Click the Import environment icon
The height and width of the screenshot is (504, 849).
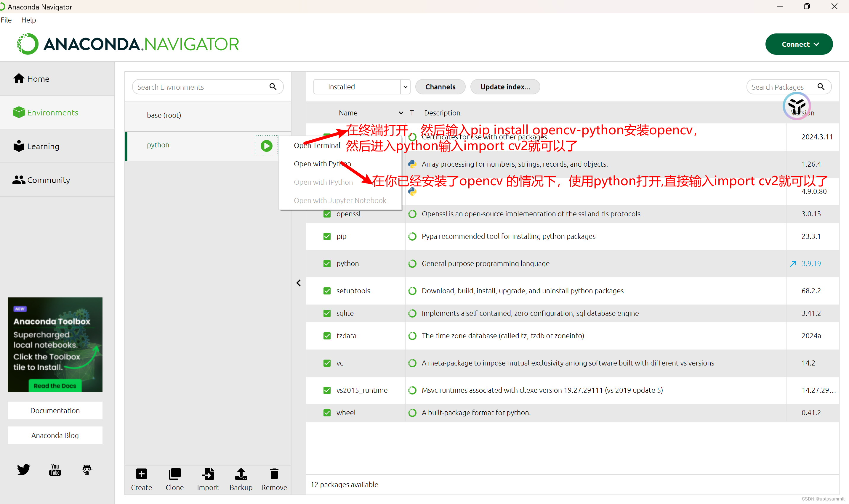point(208,474)
